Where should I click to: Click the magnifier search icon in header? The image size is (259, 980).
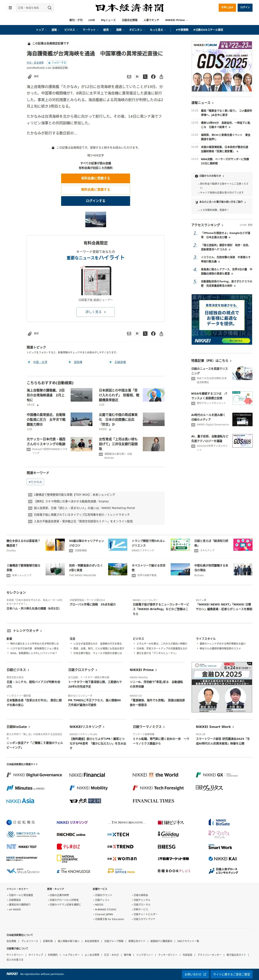[x=49, y=8]
